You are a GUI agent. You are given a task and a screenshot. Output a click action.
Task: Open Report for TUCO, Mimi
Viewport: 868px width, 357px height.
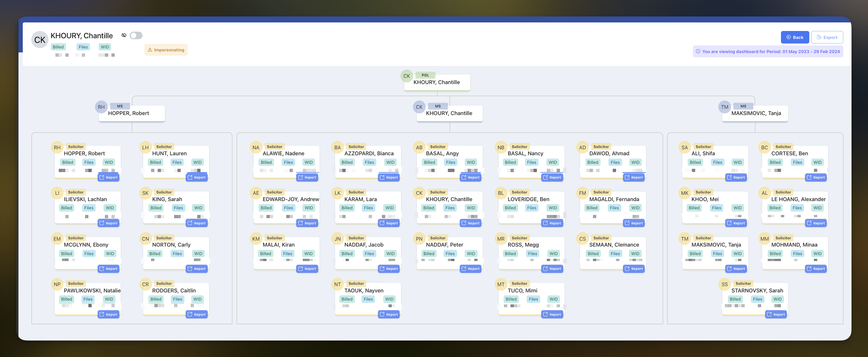pyautogui.click(x=552, y=314)
